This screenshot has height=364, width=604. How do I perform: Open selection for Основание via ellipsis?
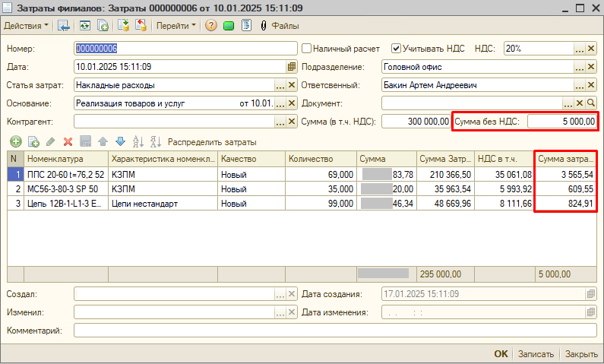(x=280, y=103)
